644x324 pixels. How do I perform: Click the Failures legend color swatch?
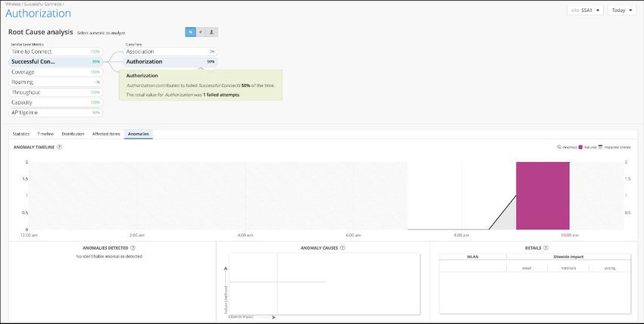tap(581, 147)
